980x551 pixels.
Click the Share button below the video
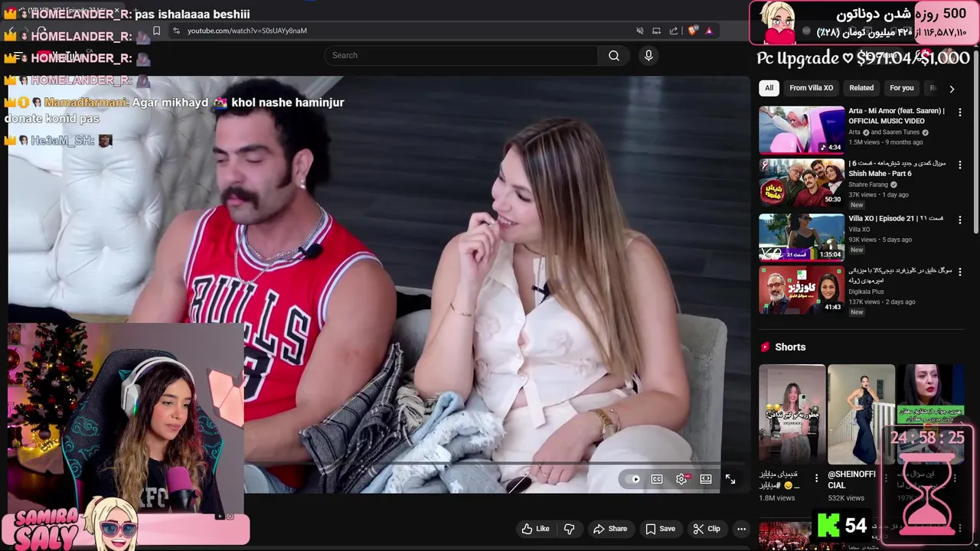click(x=610, y=529)
